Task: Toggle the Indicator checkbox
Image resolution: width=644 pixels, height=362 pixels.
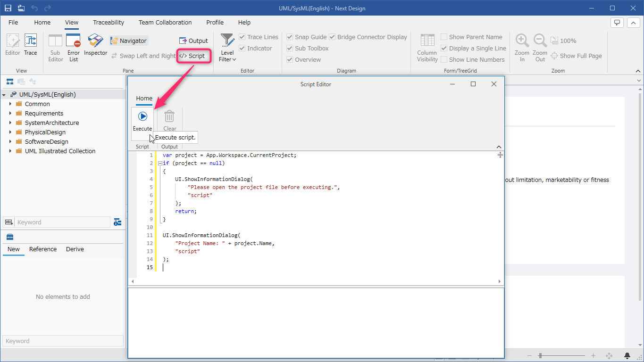Action: (x=243, y=48)
